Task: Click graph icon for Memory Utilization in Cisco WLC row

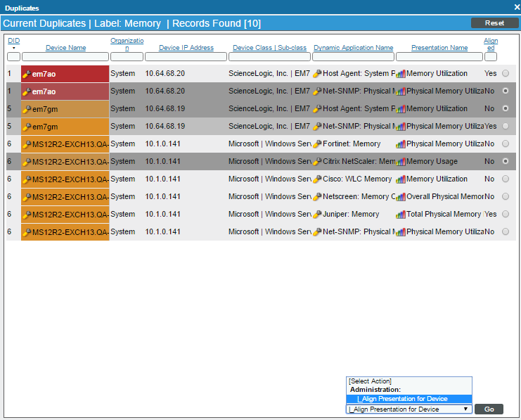Action: (x=401, y=179)
